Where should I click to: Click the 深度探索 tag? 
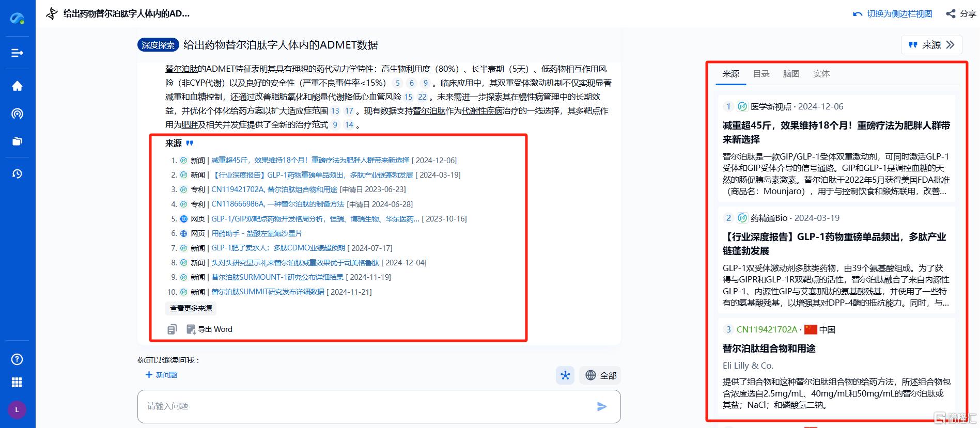tap(158, 45)
